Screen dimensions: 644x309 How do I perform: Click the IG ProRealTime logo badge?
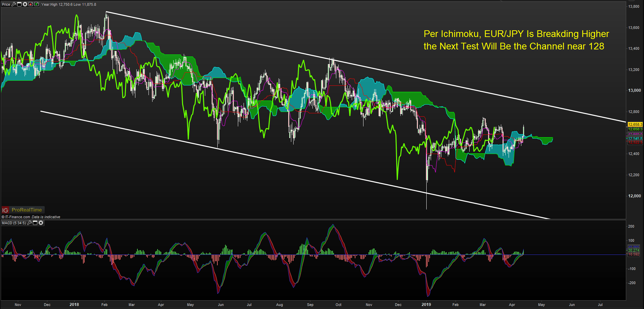point(23,210)
